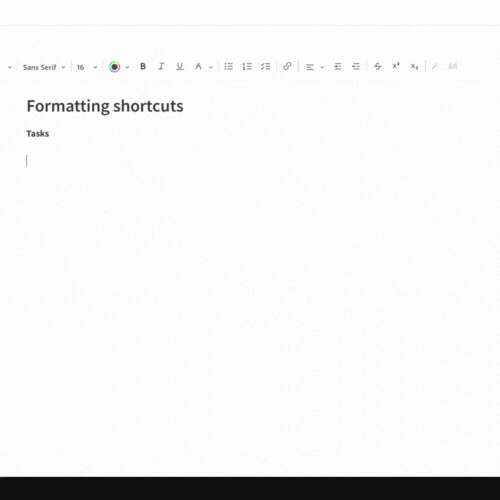
Task: Apply superscript formatting
Action: 396,66
